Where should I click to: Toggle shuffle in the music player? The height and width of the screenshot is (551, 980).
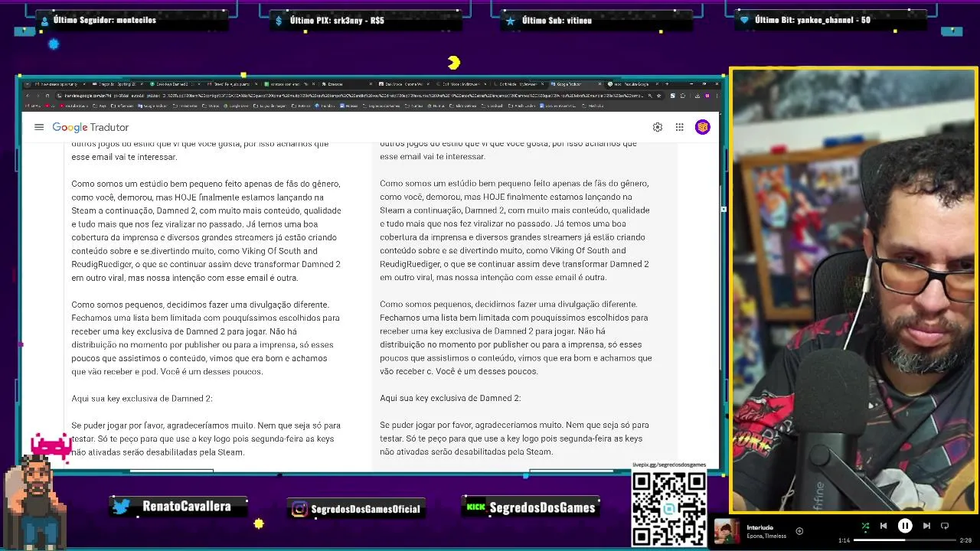click(x=865, y=526)
